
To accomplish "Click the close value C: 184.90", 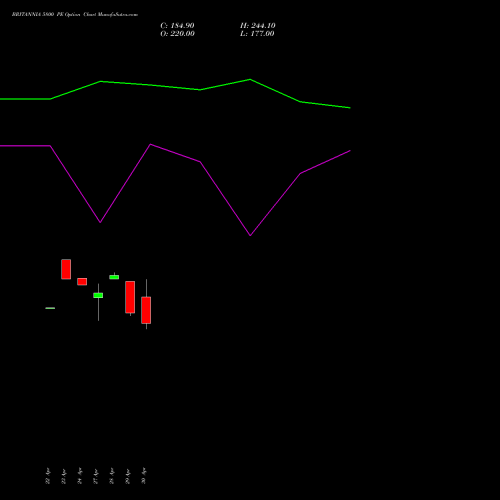I will (x=177, y=26).
